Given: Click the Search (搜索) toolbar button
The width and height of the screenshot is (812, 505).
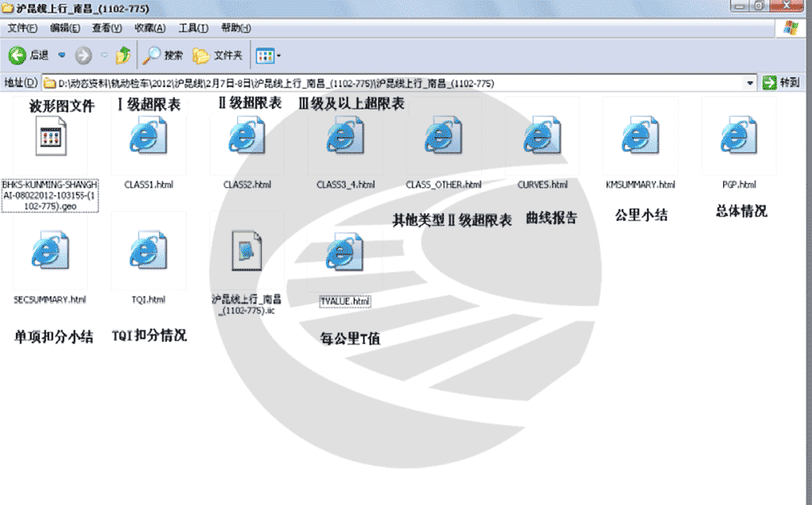Looking at the screenshot, I should pyautogui.click(x=163, y=55).
